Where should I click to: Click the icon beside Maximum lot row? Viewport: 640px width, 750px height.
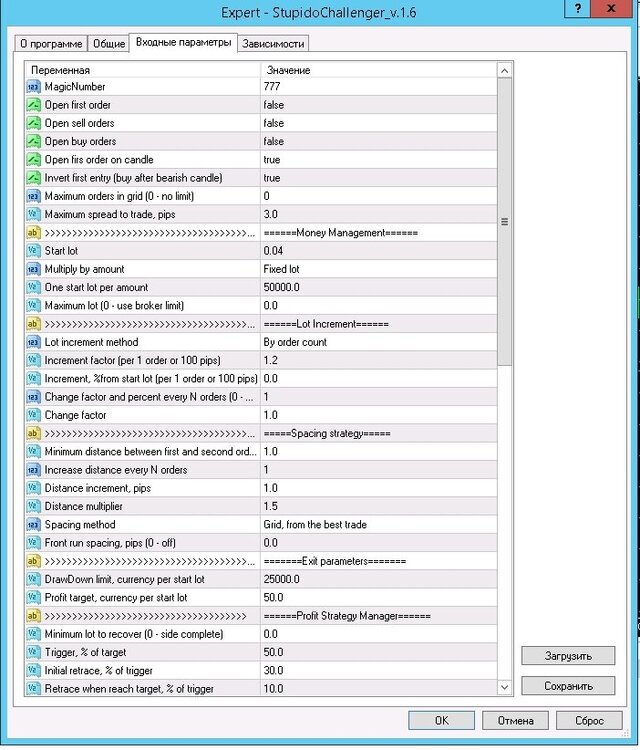point(33,305)
